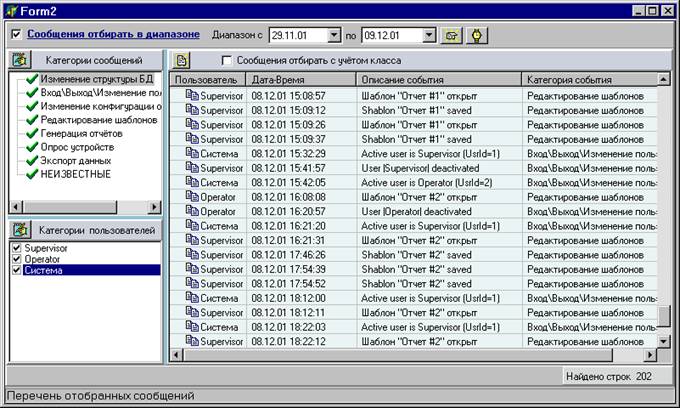The image size is (680, 408).
Task: Click row icon for 16:08:08 Operator entry
Action: coord(192,196)
